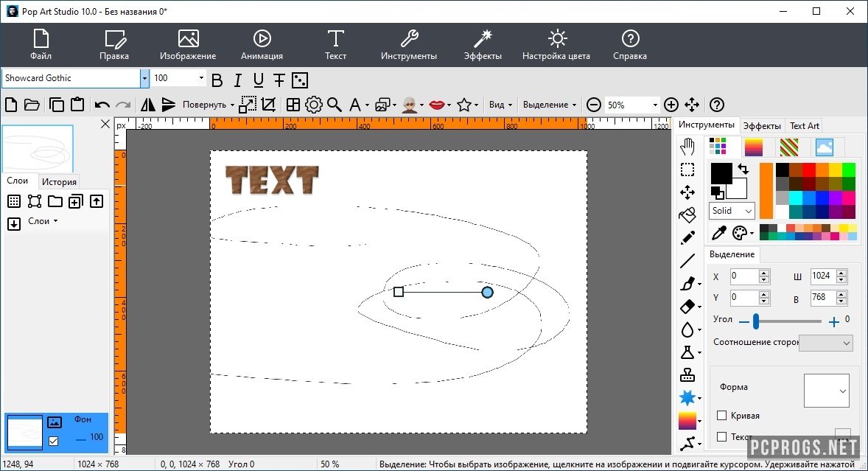Screen dimensions: 868x471
Task: Open the Эффекты menu
Action: [483, 44]
